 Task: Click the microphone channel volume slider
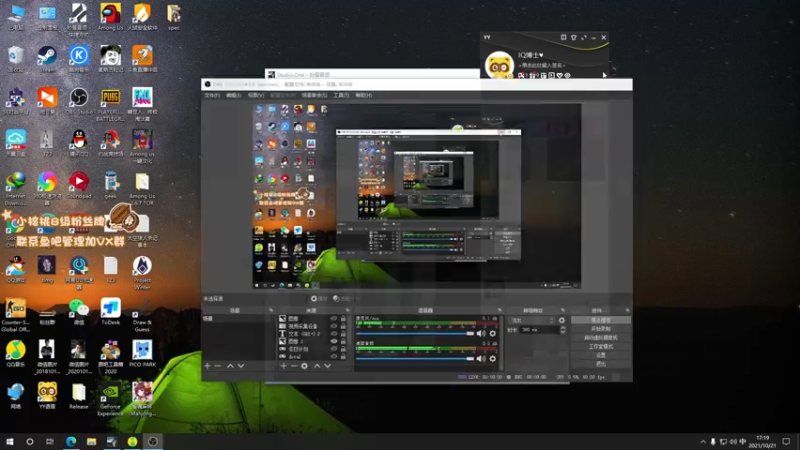tap(415, 333)
